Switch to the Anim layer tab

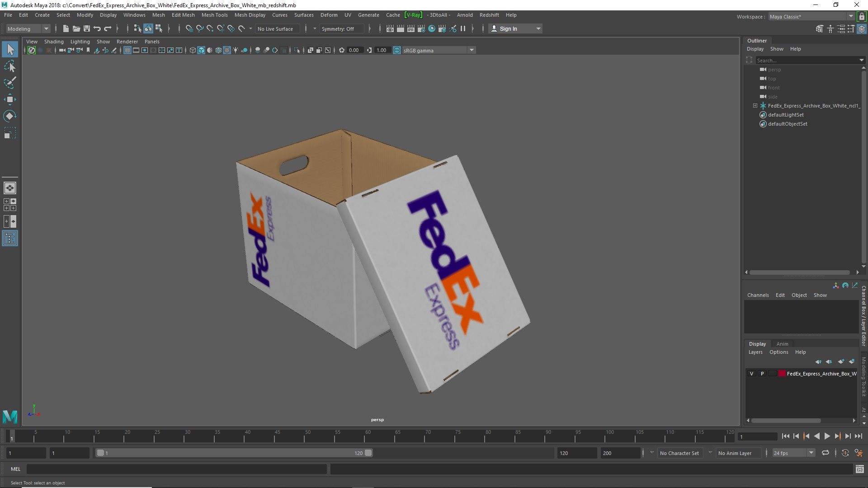pyautogui.click(x=782, y=344)
